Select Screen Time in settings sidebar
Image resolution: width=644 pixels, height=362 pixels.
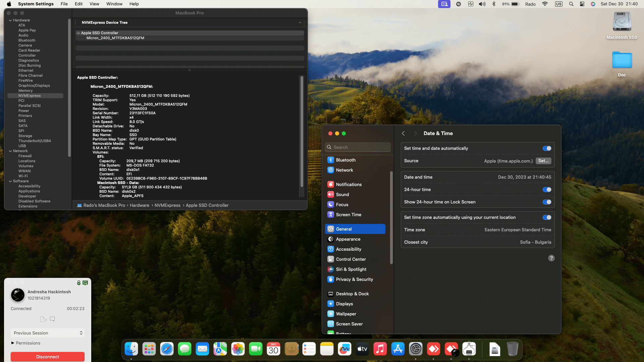[x=348, y=215]
